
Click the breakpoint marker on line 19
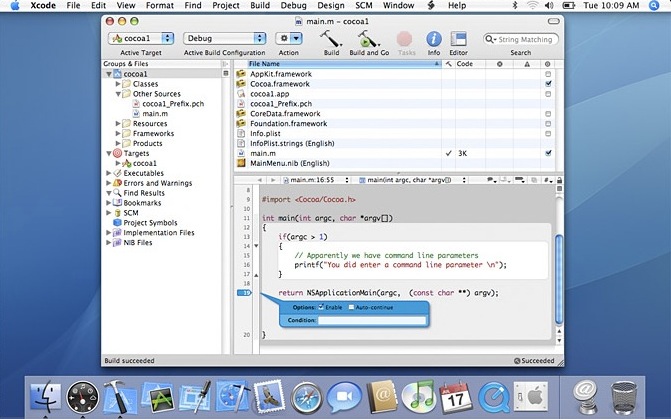point(244,293)
